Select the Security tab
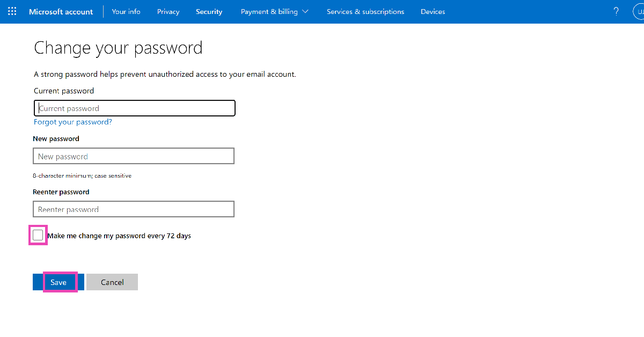 click(x=209, y=12)
